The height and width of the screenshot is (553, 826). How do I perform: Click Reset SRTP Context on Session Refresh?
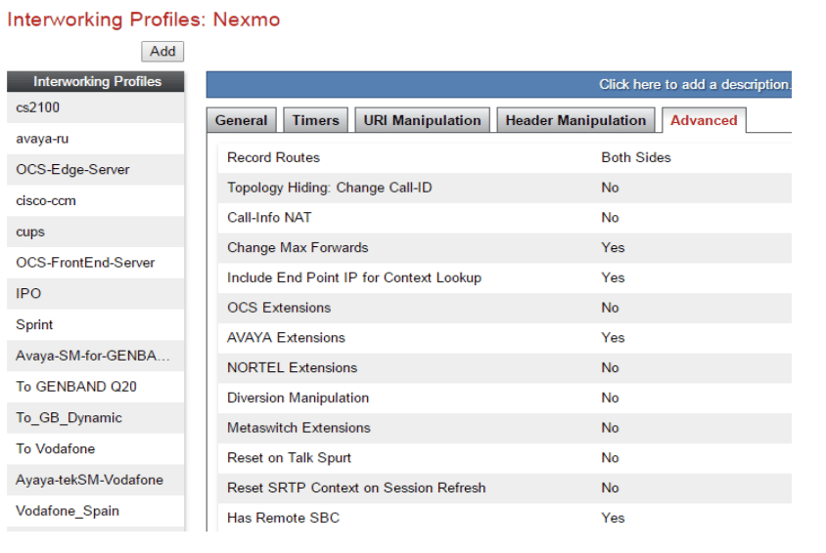point(356,488)
